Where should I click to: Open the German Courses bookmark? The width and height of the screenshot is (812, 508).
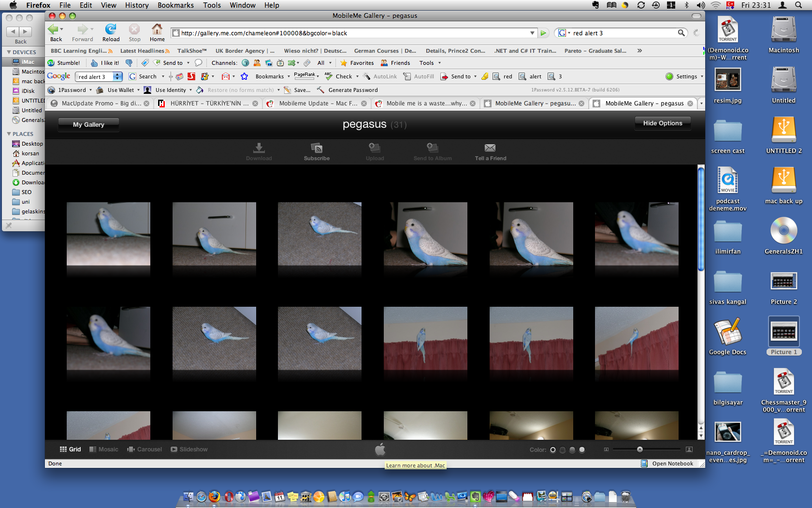click(x=385, y=51)
